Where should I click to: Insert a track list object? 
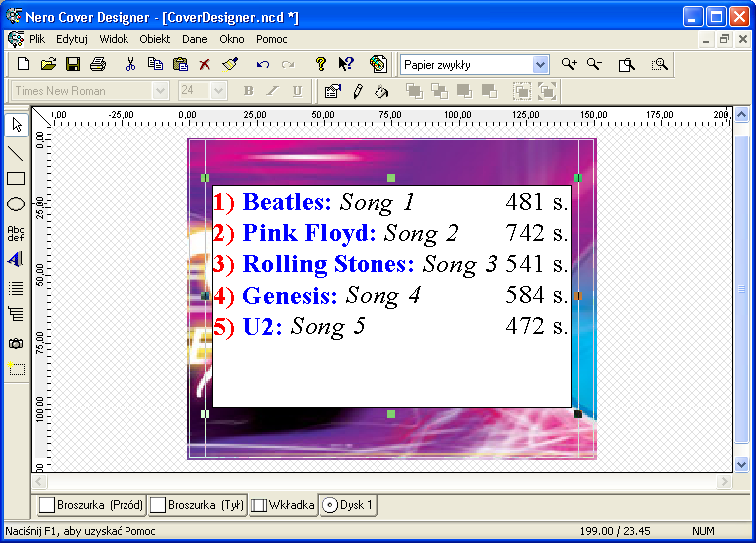point(16,288)
